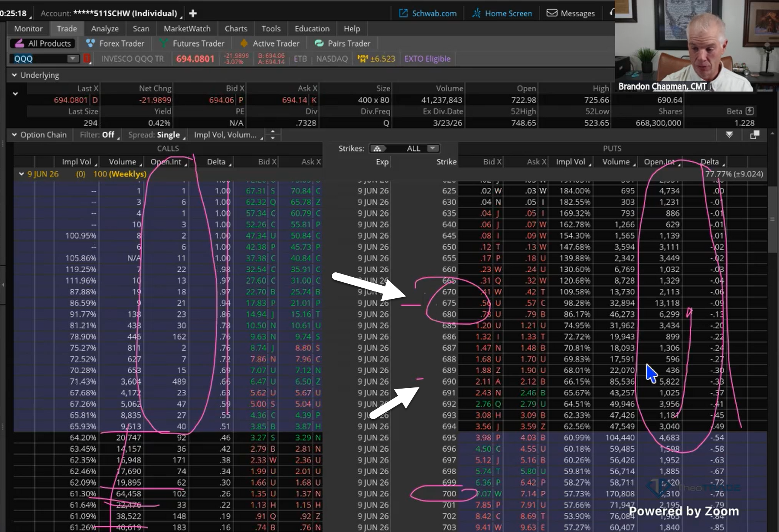Open the Impl Vol, Volum... layout dropdown
The height and width of the screenshot is (532, 779).
[x=228, y=135]
